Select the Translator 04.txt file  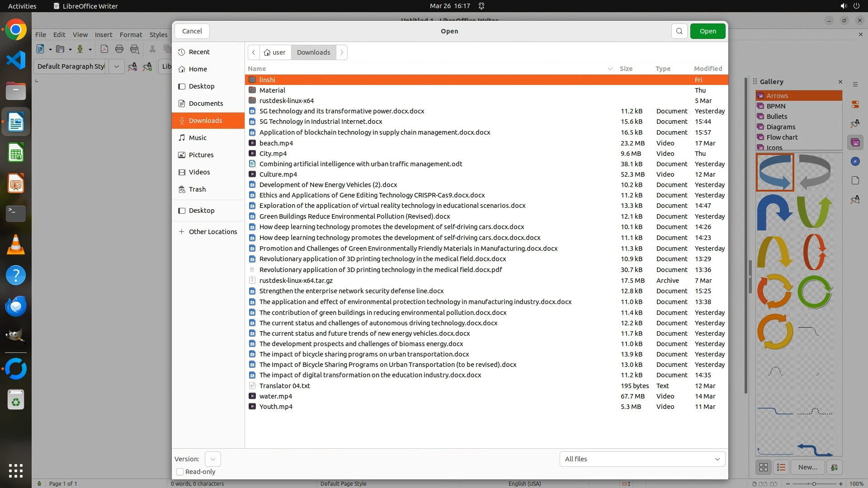(284, 386)
